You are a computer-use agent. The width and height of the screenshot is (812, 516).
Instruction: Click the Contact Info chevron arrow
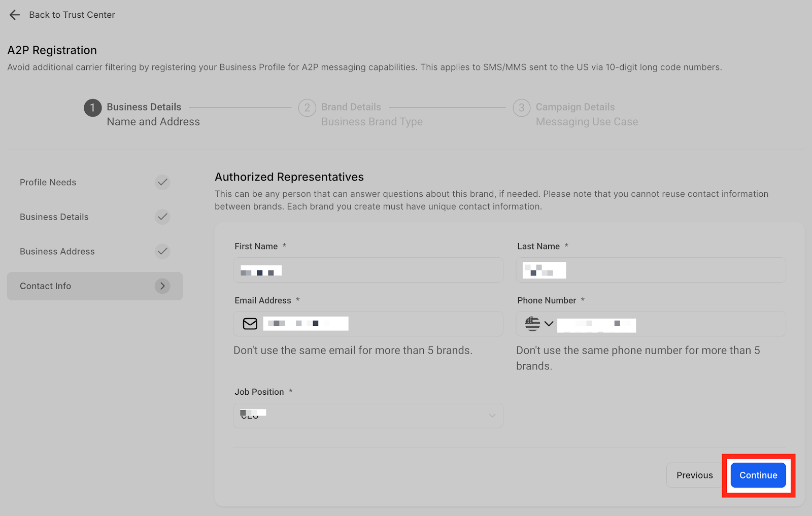162,286
